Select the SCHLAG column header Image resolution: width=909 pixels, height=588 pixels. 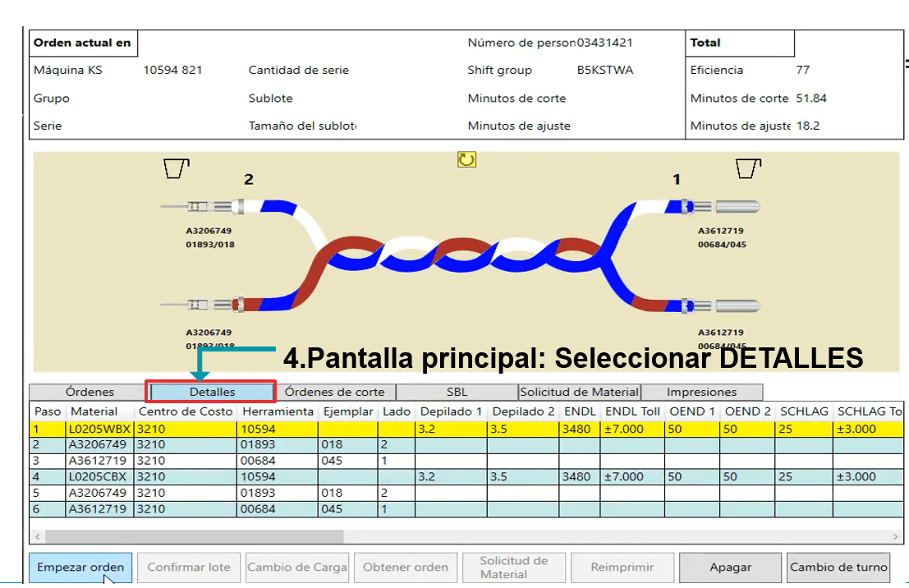pos(804,411)
